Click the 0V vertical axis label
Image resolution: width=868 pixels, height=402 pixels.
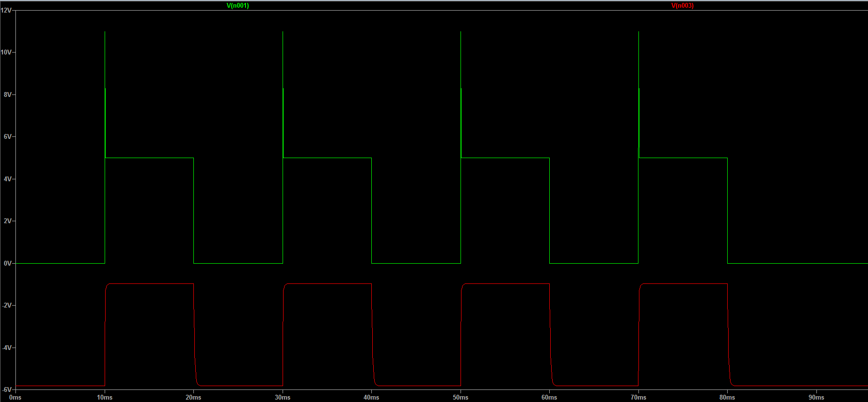8,264
